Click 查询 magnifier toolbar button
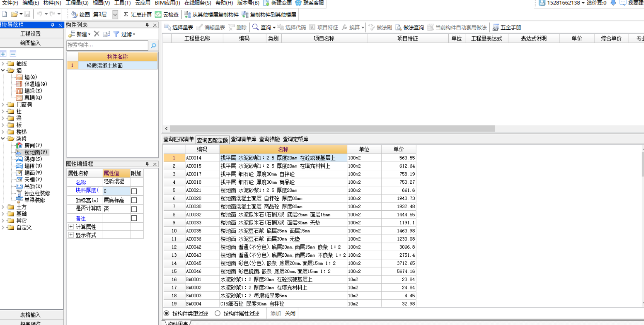 tap(261, 27)
